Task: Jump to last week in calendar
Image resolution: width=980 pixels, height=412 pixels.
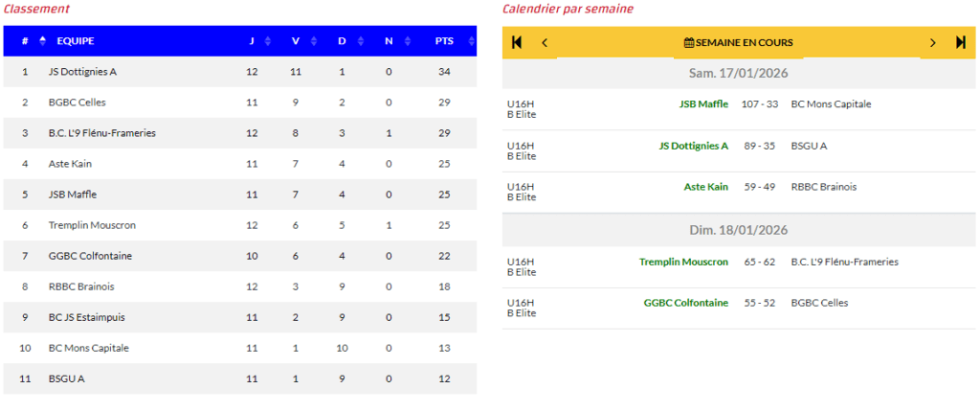Action: 961,42
